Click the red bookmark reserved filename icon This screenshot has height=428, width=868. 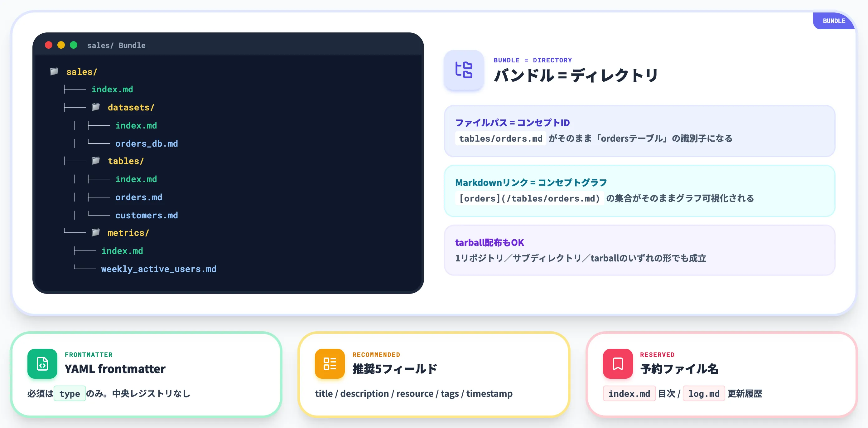[x=618, y=363]
